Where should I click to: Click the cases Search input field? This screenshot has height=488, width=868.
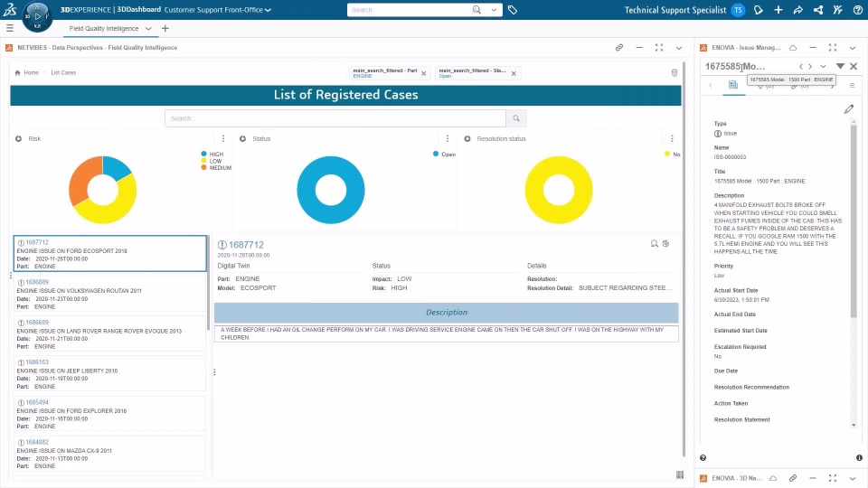[x=335, y=118]
